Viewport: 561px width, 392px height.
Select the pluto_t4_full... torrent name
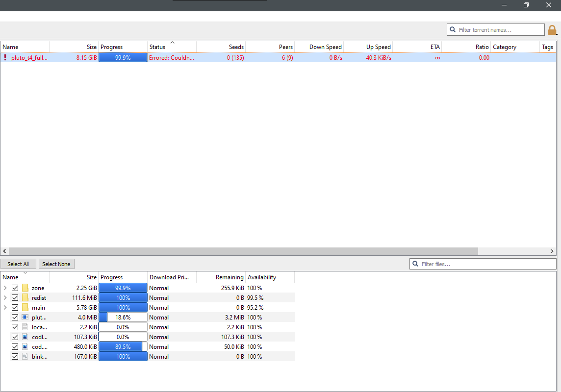click(29, 57)
